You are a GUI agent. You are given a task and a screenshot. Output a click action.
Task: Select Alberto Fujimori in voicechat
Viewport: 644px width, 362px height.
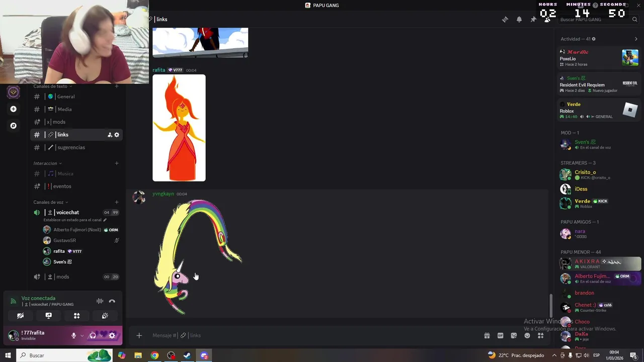(80, 230)
